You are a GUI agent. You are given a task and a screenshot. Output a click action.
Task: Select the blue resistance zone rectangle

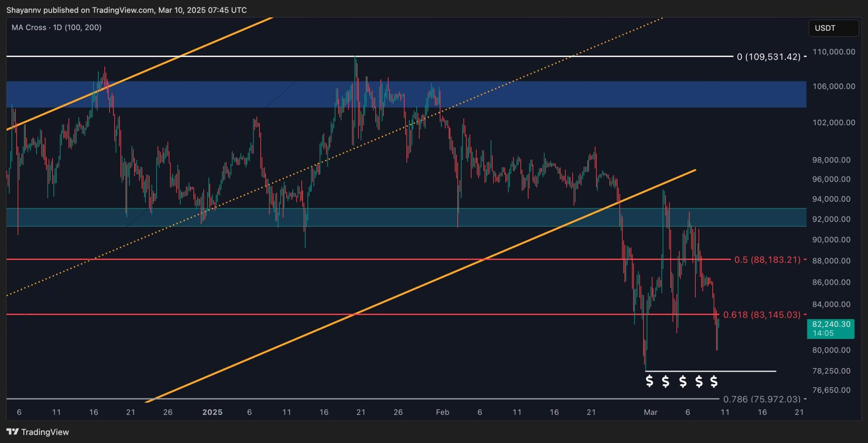pos(406,94)
